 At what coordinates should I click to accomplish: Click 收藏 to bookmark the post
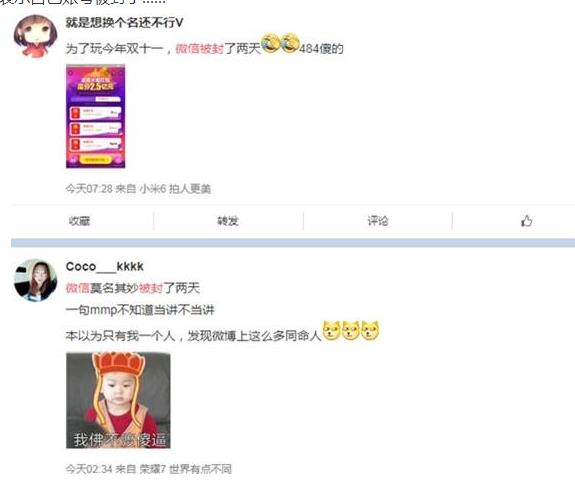(x=79, y=221)
